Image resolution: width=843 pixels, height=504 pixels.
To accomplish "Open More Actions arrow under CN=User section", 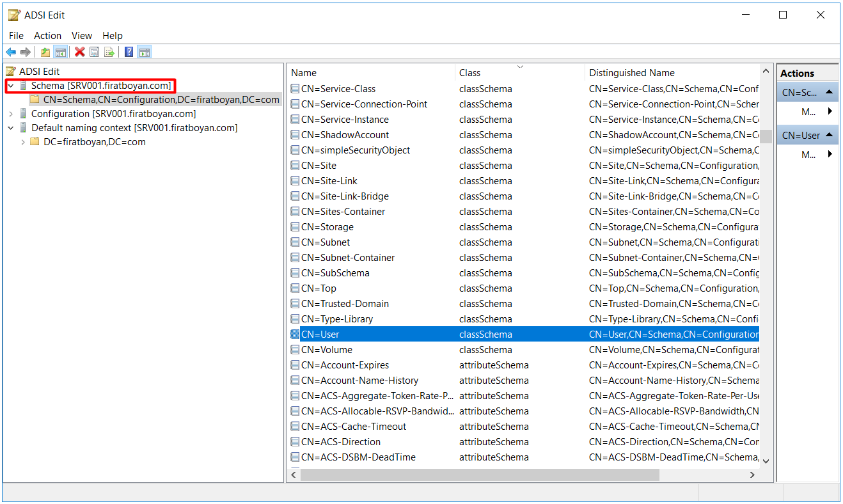I will point(830,154).
